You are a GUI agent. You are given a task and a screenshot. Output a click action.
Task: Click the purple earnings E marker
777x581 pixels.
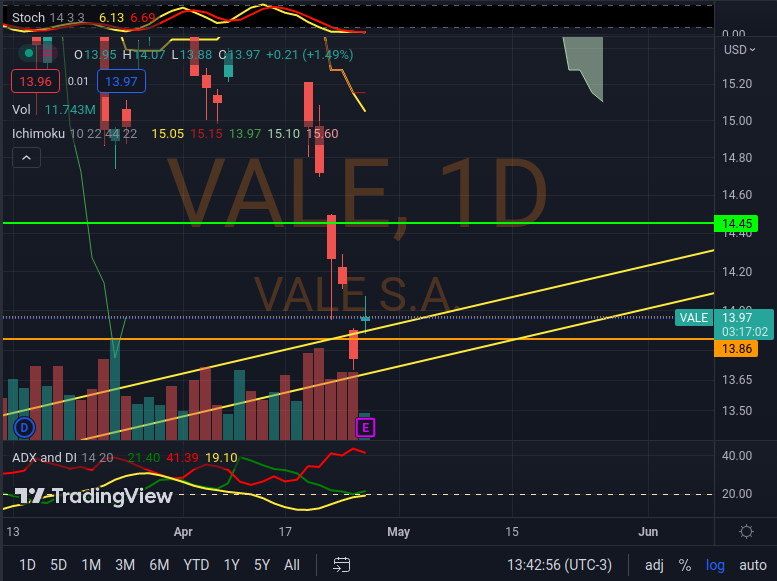coord(366,428)
